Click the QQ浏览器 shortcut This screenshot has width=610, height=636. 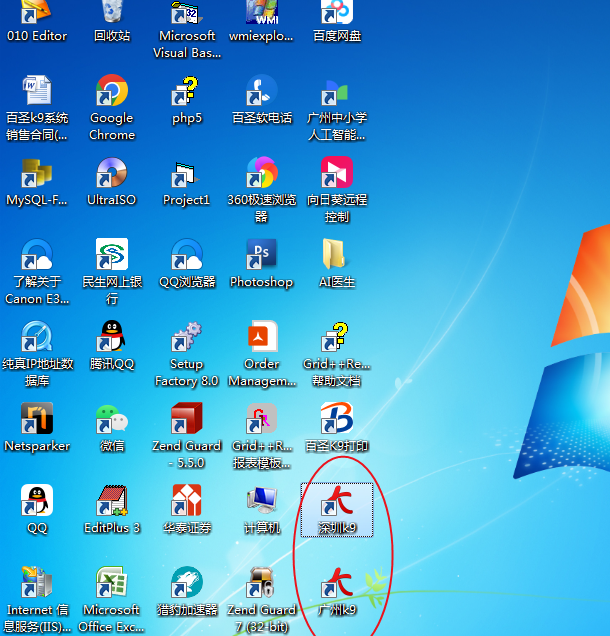point(187,255)
